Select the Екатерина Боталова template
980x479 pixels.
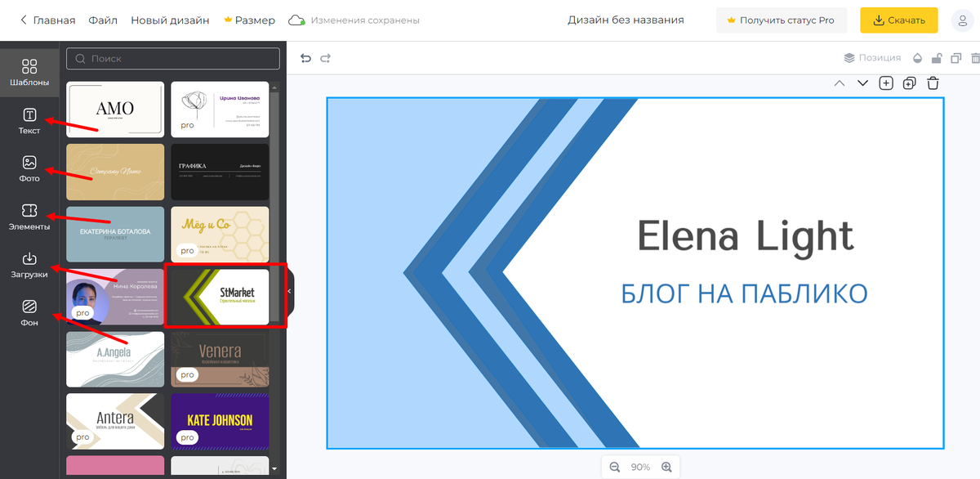click(115, 234)
